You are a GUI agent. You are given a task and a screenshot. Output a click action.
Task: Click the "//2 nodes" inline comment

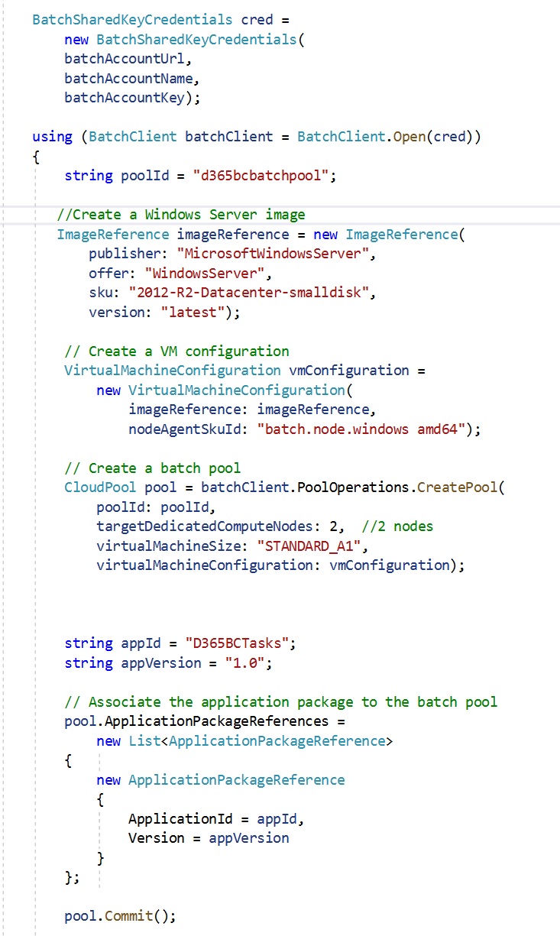click(398, 526)
